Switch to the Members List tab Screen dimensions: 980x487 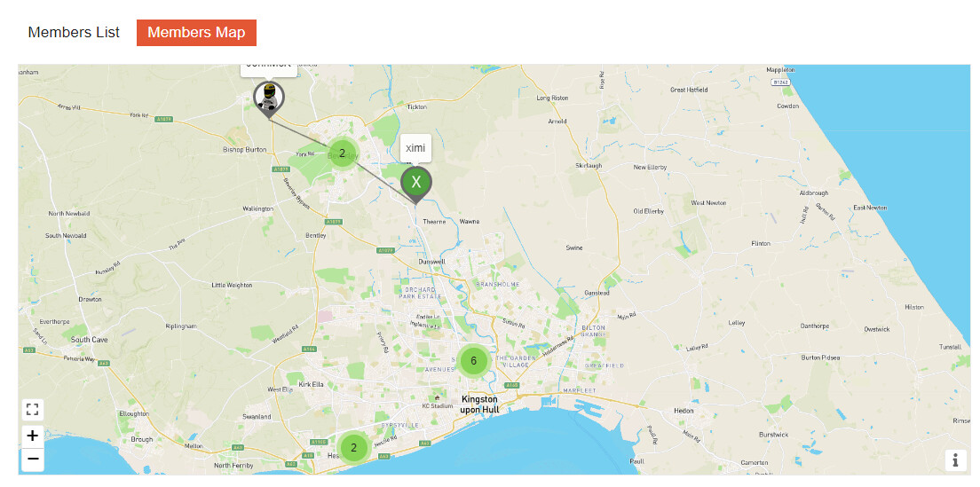pos(74,33)
